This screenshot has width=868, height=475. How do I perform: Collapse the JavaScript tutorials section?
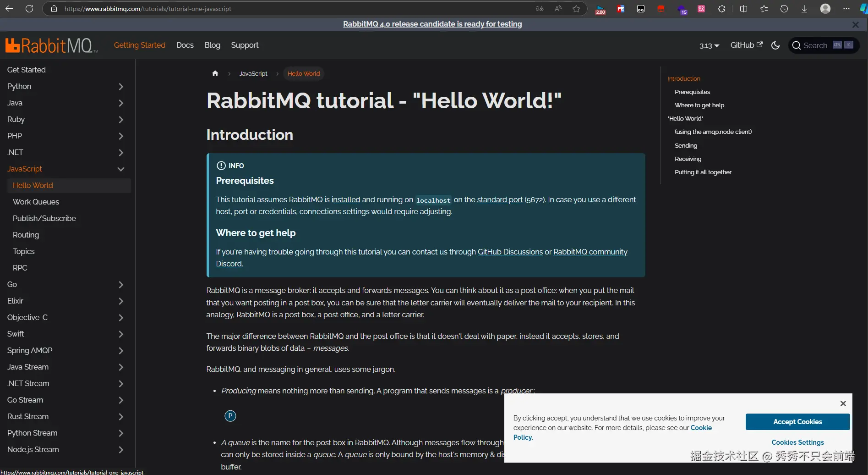(121, 169)
